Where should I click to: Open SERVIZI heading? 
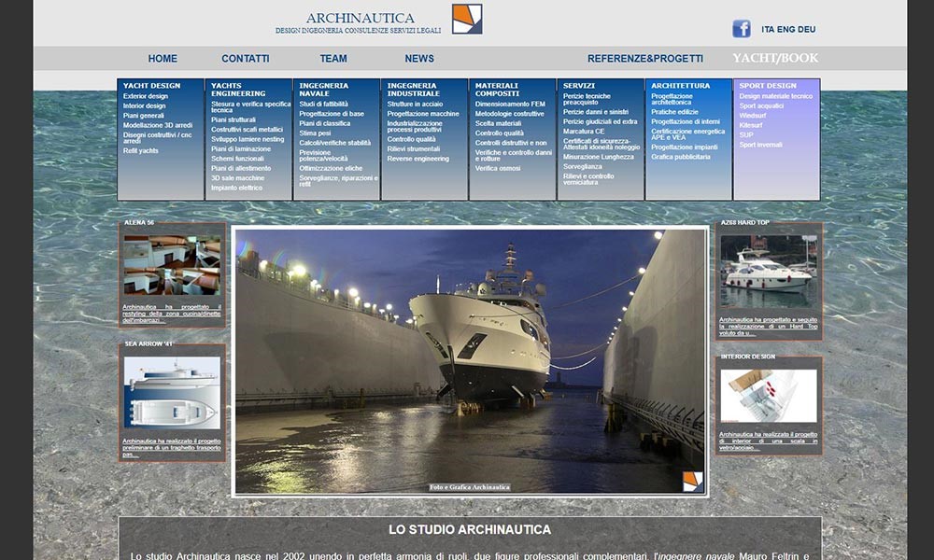[579, 86]
